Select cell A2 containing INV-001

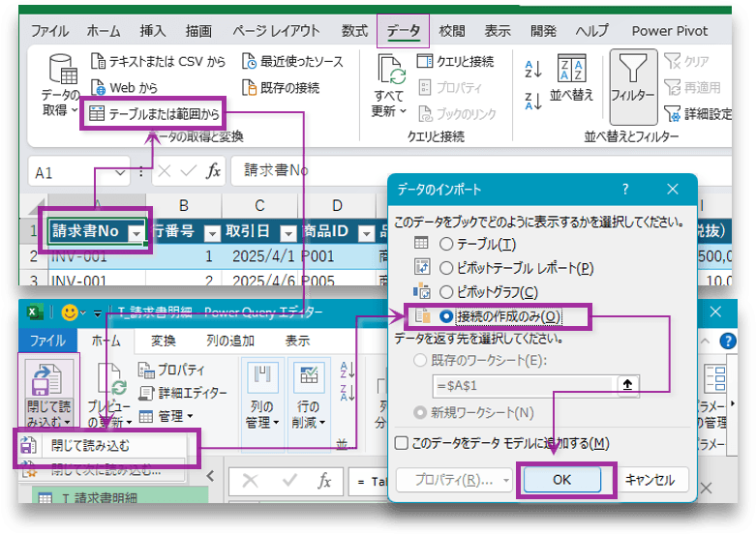(x=97, y=256)
